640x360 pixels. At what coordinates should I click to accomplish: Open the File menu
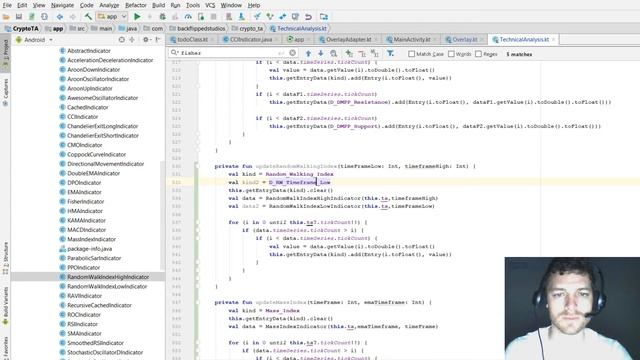tap(7, 5)
